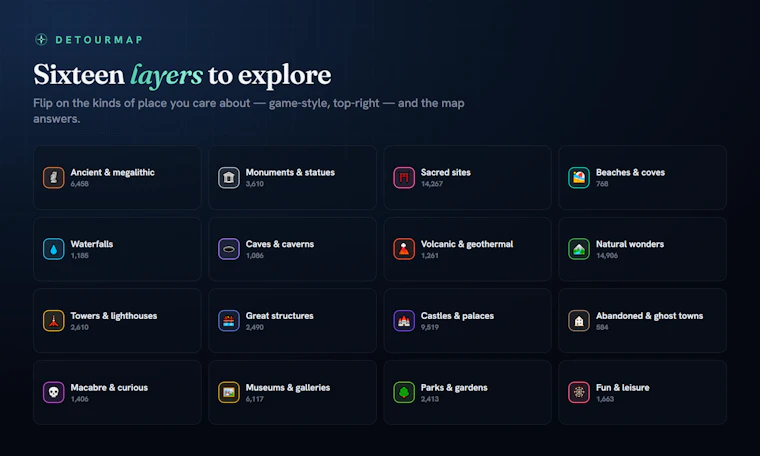Select the 'Beaches & coves' label
This screenshot has width=760, height=456.
coord(630,173)
